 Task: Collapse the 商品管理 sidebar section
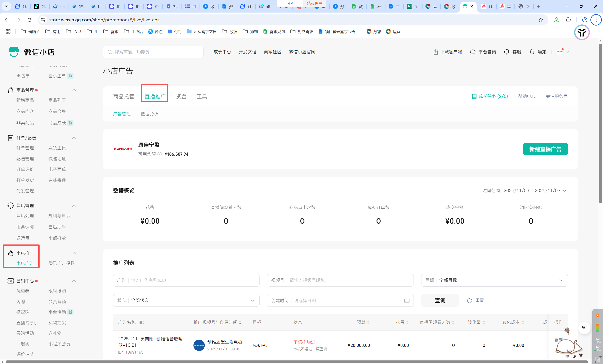click(74, 90)
